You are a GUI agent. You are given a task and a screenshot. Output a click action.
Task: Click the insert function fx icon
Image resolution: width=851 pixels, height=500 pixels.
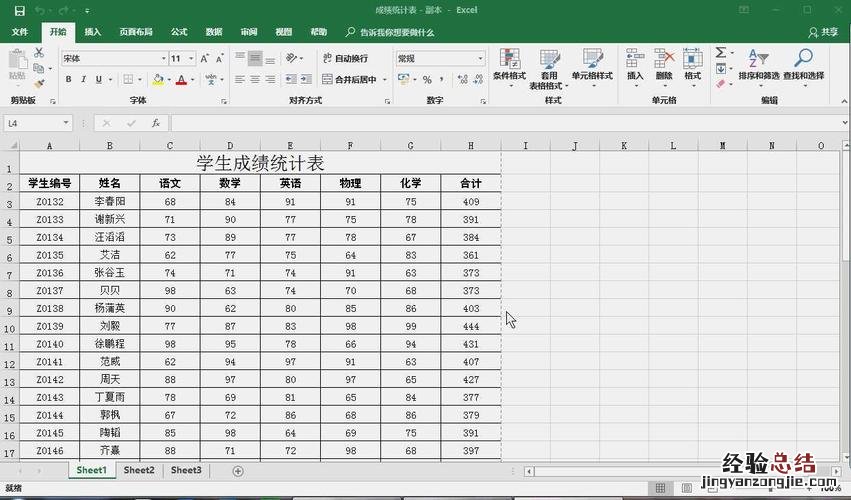[x=156, y=123]
